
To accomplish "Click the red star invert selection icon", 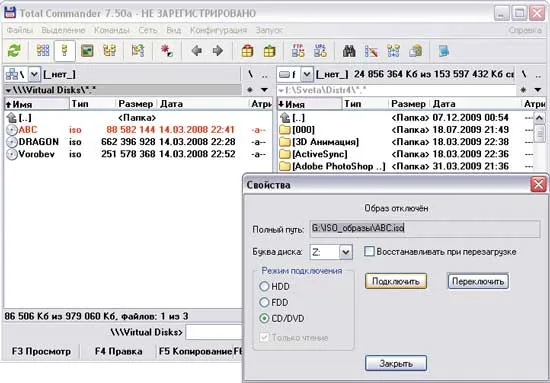I will coord(167,51).
